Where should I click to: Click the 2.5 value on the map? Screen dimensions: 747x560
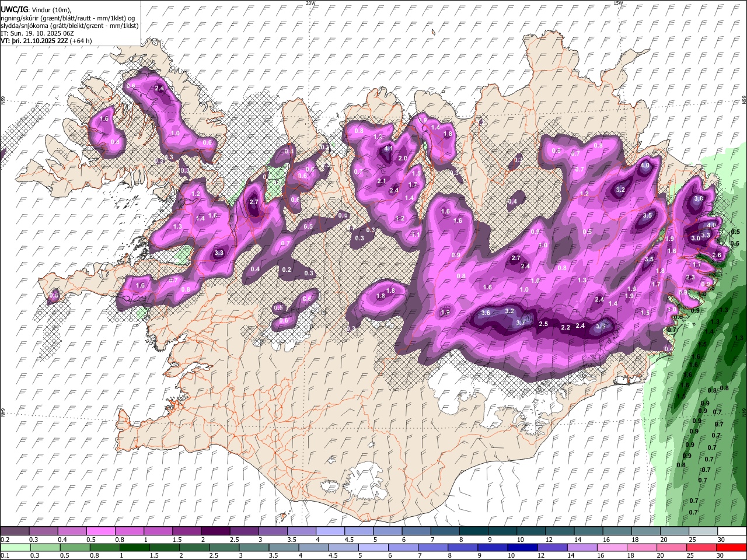click(543, 324)
